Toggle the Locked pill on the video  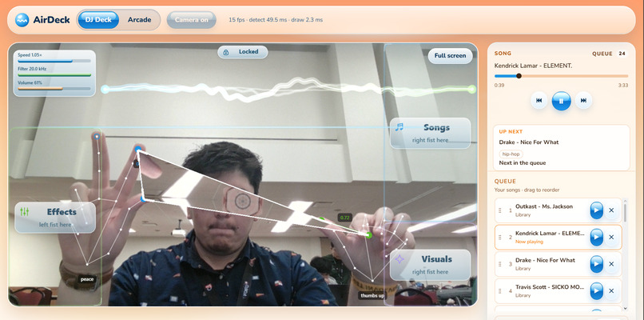point(243,52)
